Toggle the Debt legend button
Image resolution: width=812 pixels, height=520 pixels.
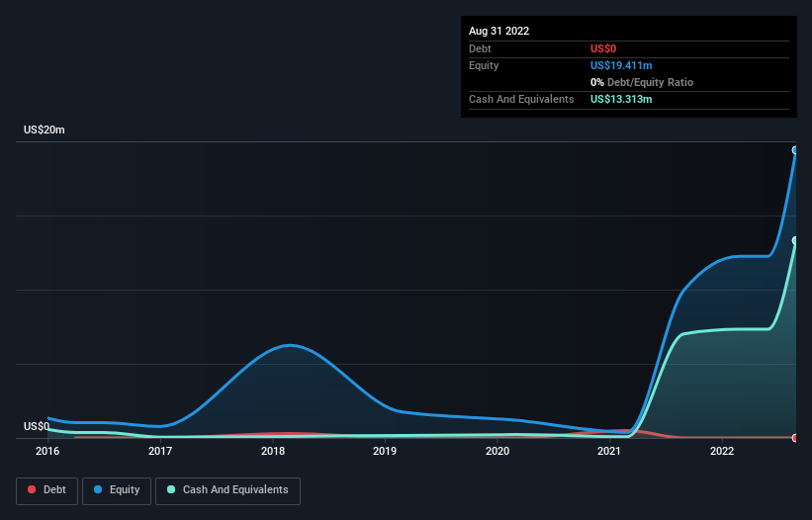(x=46, y=490)
